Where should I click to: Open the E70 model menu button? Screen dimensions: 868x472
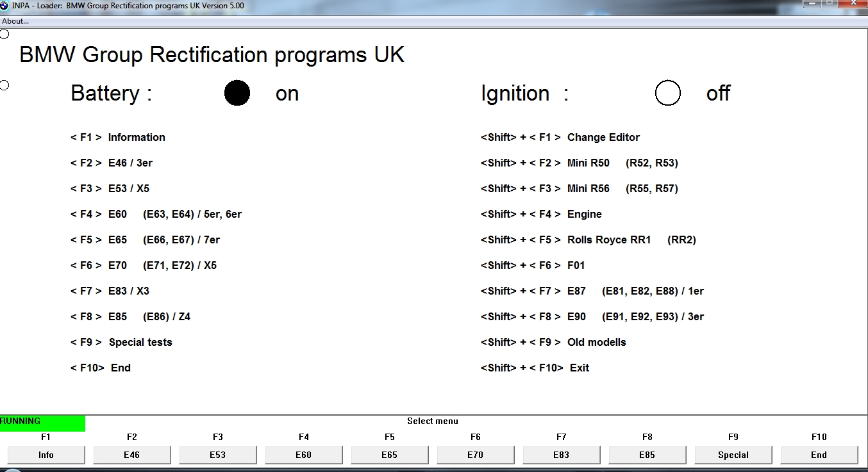tap(476, 455)
